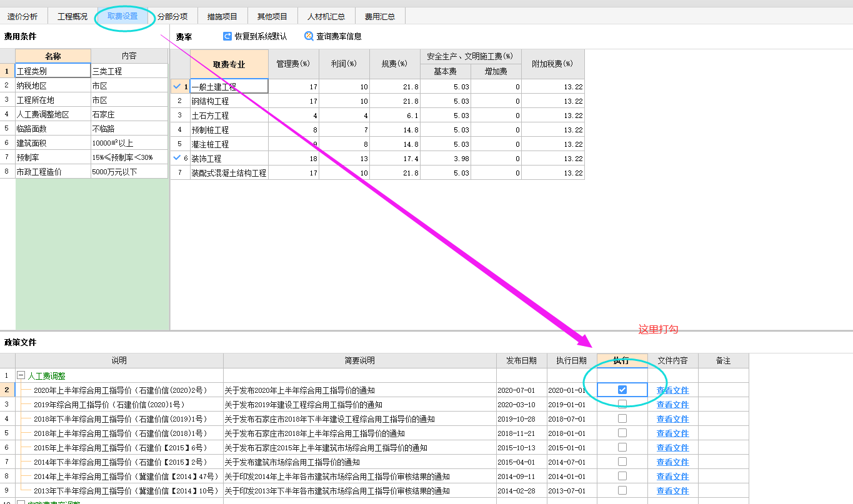The height and width of the screenshot is (504, 853).
Task: Switch to the 工程概况 tab
Action: point(72,16)
